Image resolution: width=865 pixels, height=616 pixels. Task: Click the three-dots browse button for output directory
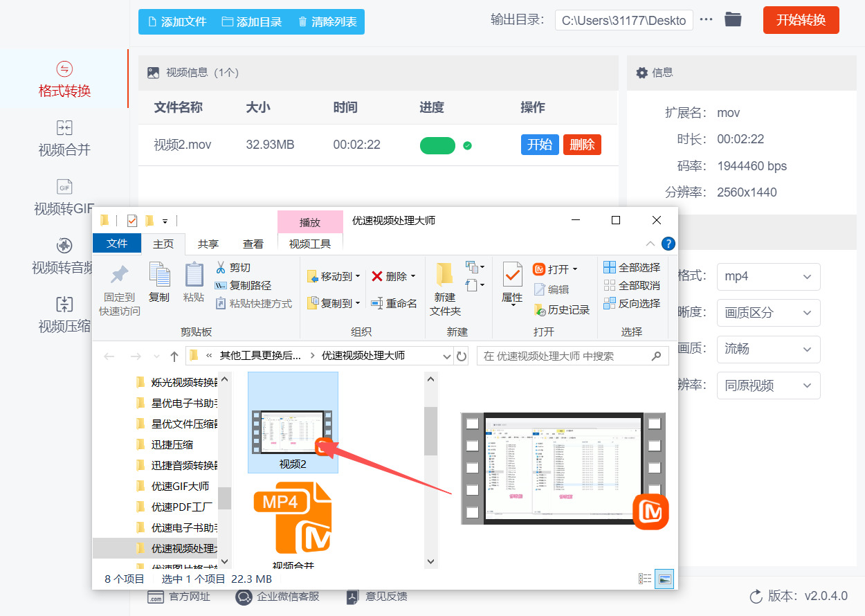point(706,19)
